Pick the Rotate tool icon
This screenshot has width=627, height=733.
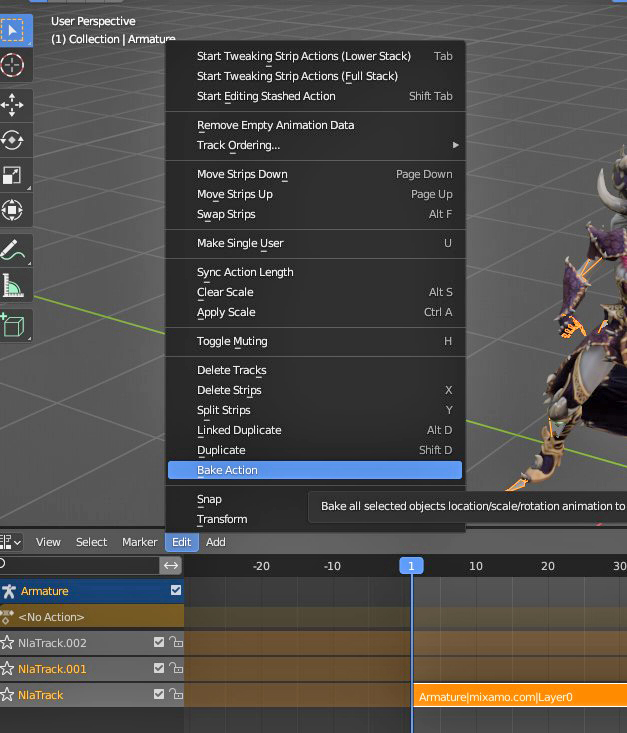(x=13, y=140)
